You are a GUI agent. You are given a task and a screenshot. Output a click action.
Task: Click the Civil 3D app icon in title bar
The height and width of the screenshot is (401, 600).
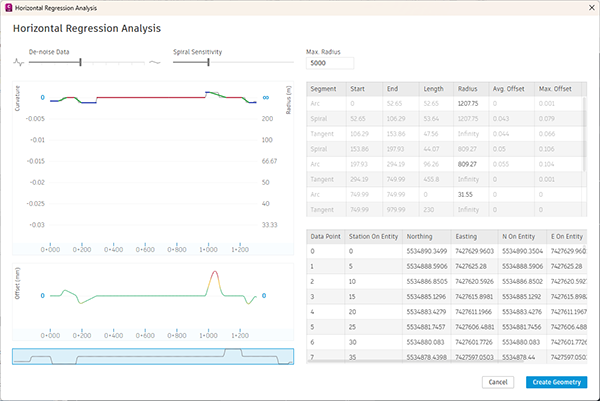[9, 8]
